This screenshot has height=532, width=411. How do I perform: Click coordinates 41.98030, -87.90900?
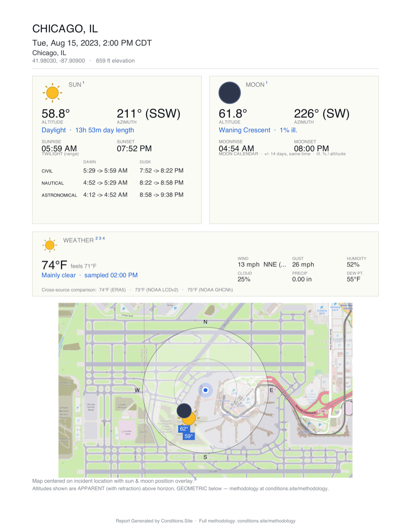59,60
